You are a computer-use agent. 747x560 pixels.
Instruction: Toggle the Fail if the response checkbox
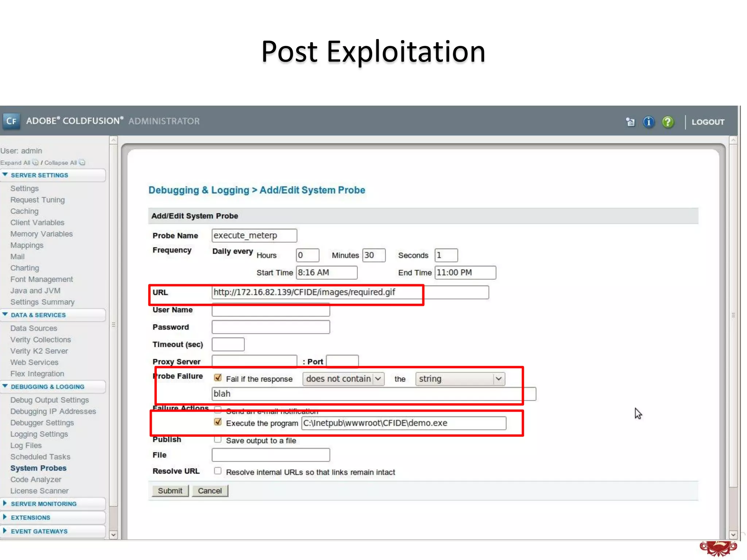coord(218,378)
